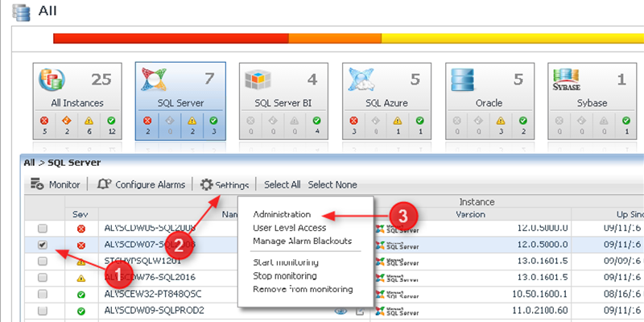Click the green severity icon for ALYSCEW32-PT848QSC
This screenshot has width=644, height=322.
tap(81, 295)
